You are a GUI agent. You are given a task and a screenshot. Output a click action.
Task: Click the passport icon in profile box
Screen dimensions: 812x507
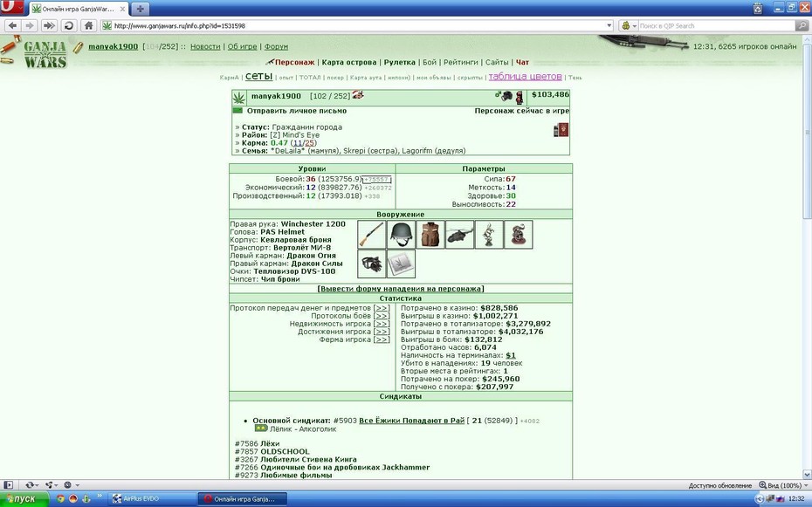click(x=561, y=130)
